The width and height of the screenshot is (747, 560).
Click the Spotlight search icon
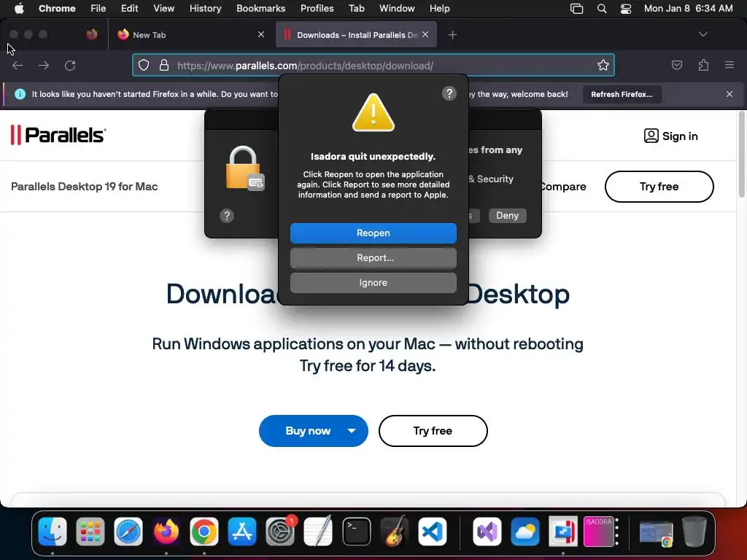click(x=602, y=9)
